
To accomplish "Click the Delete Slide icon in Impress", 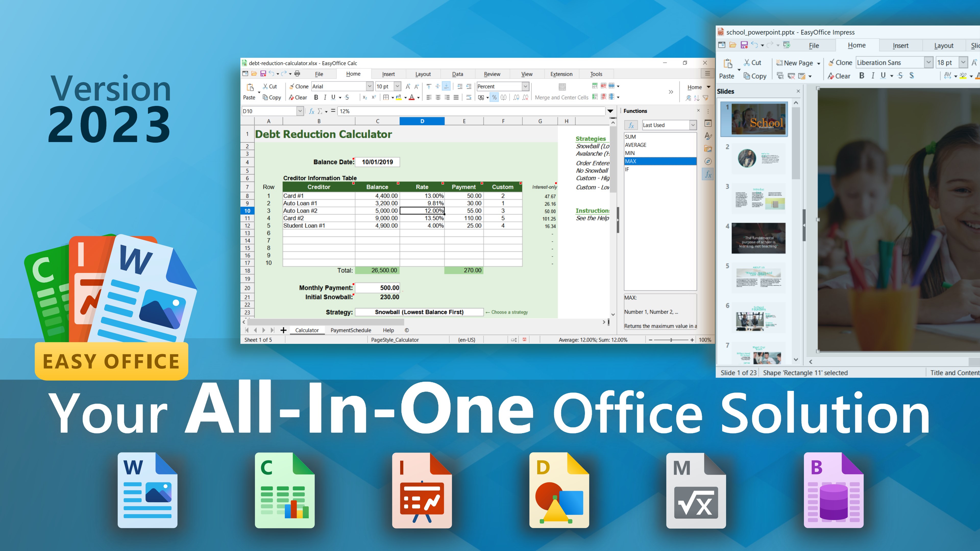I will (x=791, y=76).
